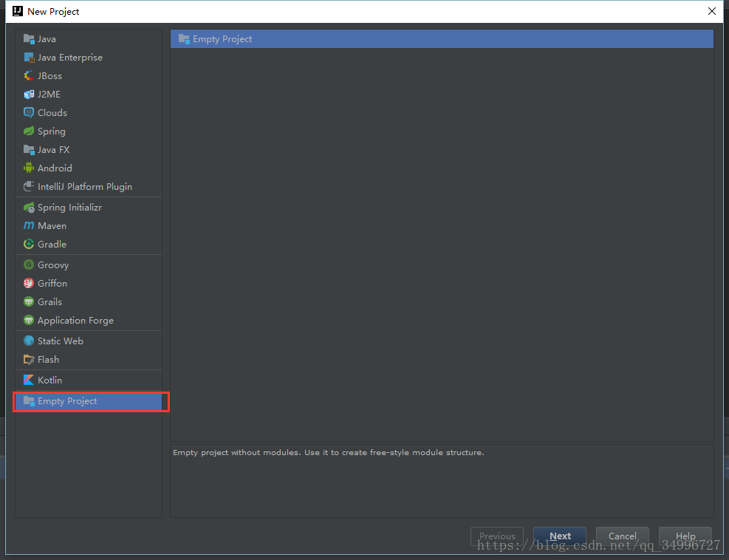Select Empty Project text in right pane
The height and width of the screenshot is (560, 729).
[223, 39]
